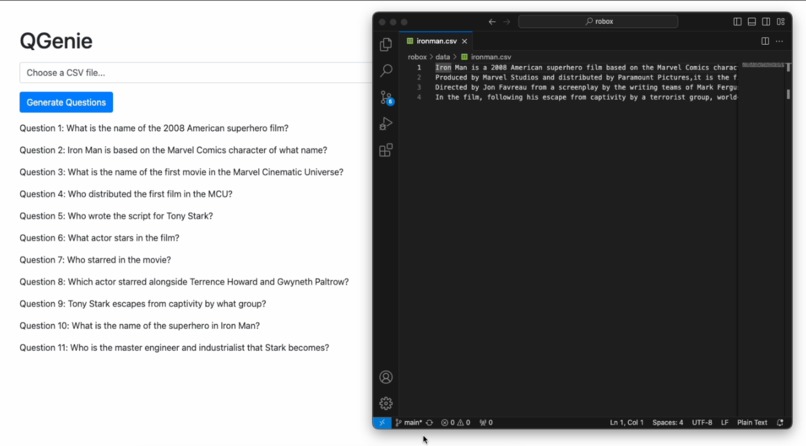Open the Accounts menu icon

click(386, 377)
